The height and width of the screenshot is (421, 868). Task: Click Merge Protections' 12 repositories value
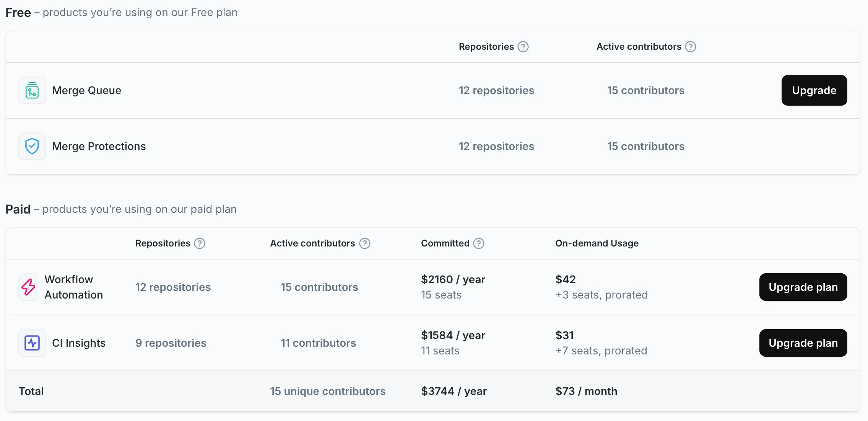click(x=496, y=146)
